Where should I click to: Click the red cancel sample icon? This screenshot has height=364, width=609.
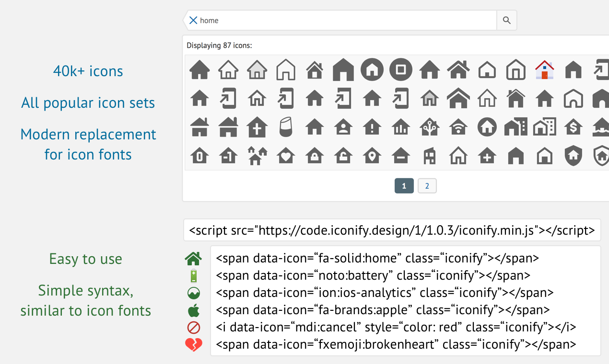tap(193, 328)
